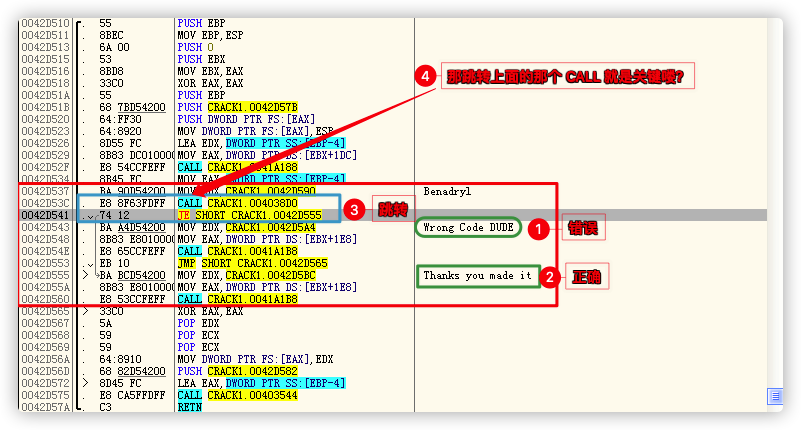Click the 'Wrong Code DUDE' comment

[x=469, y=228]
